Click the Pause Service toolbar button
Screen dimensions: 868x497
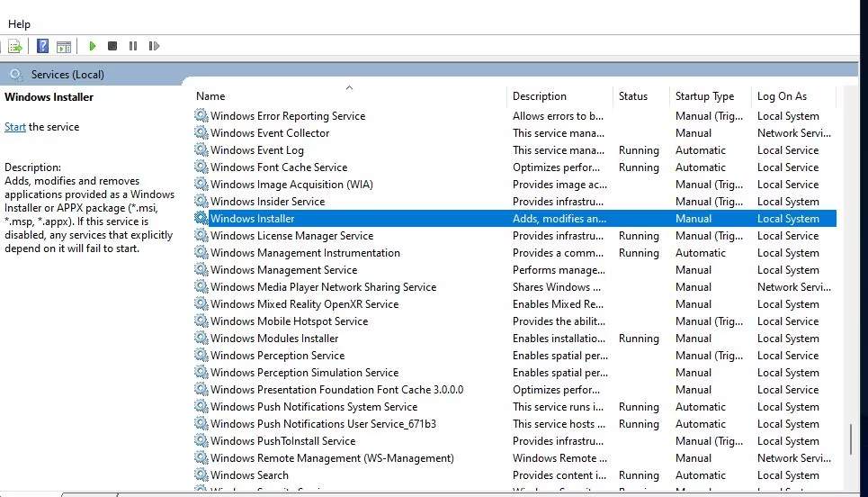click(133, 46)
